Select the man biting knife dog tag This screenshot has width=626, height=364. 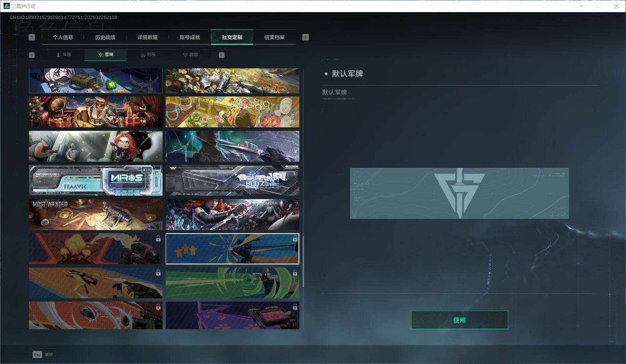point(233,146)
